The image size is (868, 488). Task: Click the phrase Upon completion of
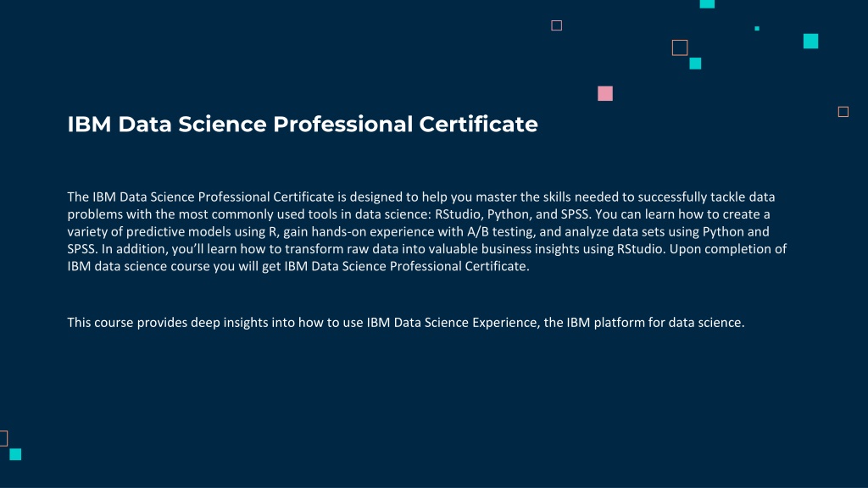click(728, 249)
